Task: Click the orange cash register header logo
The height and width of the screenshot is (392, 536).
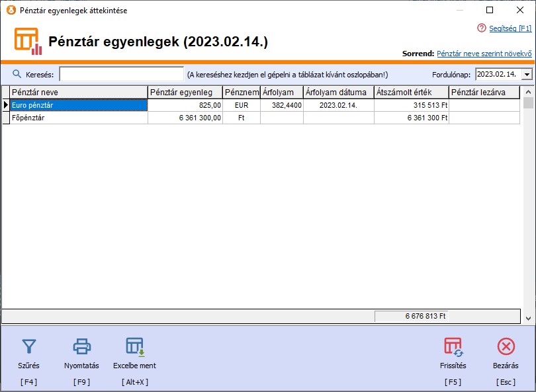Action: [26, 41]
